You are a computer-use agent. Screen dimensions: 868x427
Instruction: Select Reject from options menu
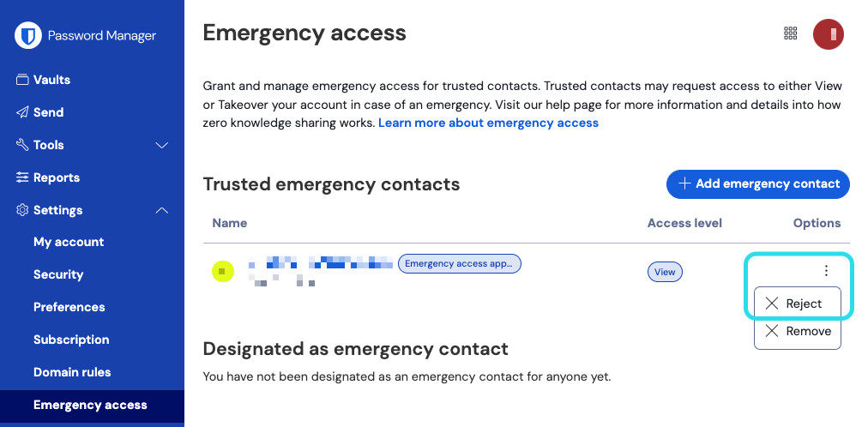pyautogui.click(x=797, y=304)
